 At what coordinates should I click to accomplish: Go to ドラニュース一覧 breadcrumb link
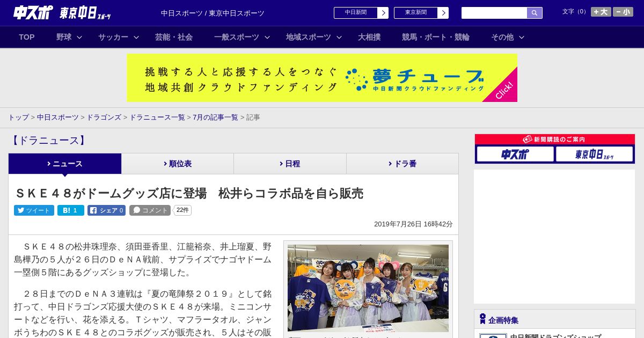(x=157, y=117)
